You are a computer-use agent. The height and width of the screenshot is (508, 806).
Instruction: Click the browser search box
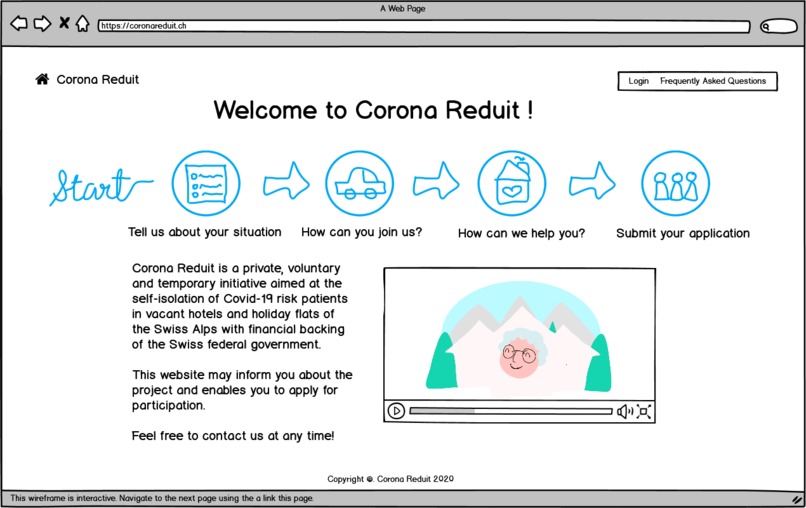click(779, 26)
